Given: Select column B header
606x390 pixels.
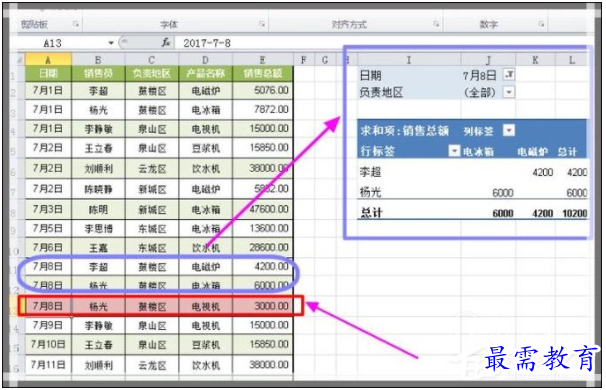Looking at the screenshot, I should [x=98, y=60].
